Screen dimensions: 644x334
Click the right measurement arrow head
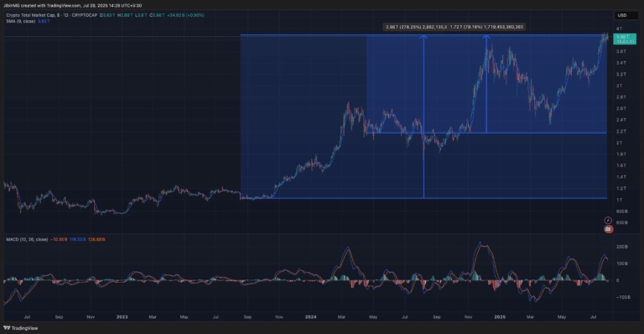[x=486, y=38]
